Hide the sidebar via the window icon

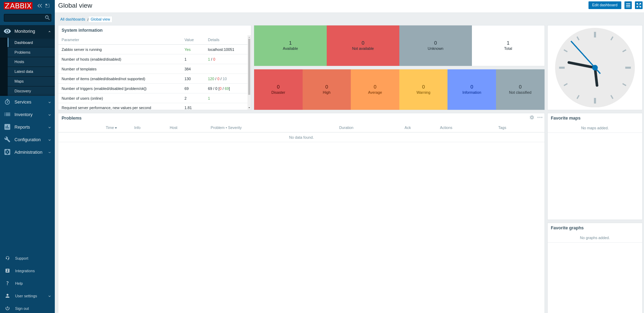47,6
